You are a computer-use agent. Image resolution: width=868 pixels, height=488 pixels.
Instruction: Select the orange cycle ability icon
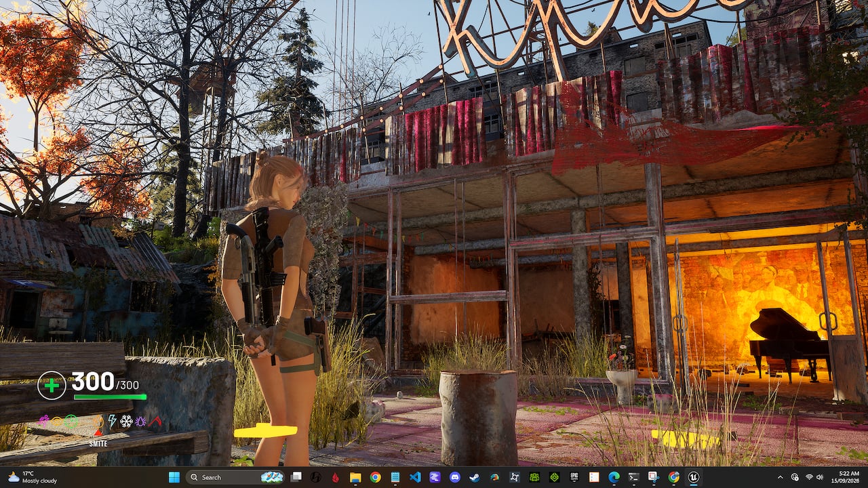98,422
